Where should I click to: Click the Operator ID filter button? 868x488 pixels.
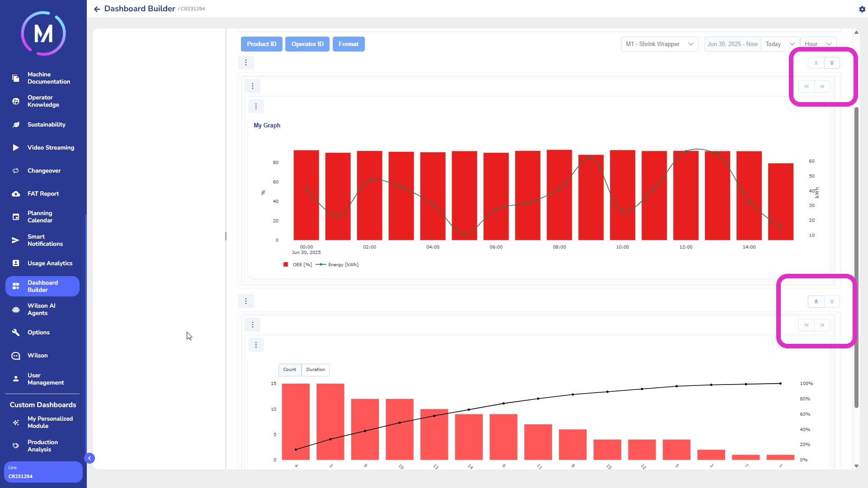pos(307,44)
